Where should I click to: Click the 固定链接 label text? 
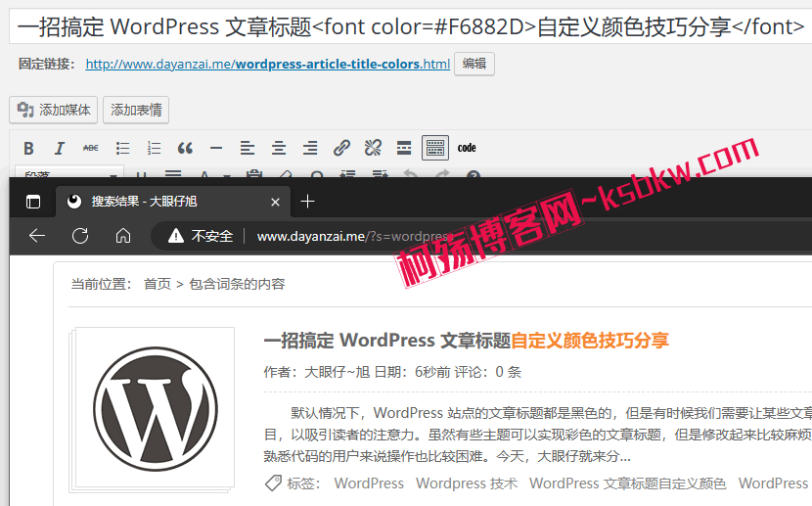pos(47,65)
